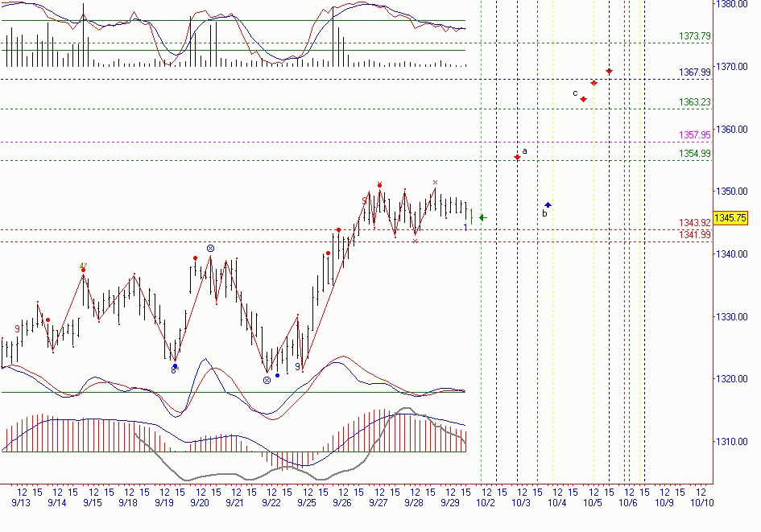Select the 1373.79 green level label

(694, 36)
